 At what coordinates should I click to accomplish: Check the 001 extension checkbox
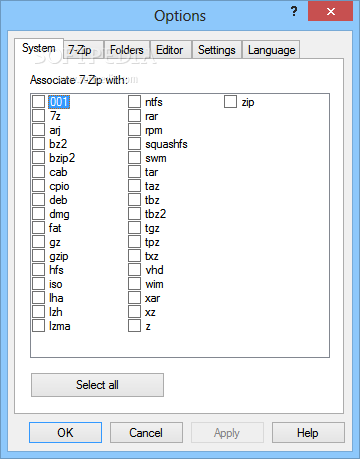(38, 102)
